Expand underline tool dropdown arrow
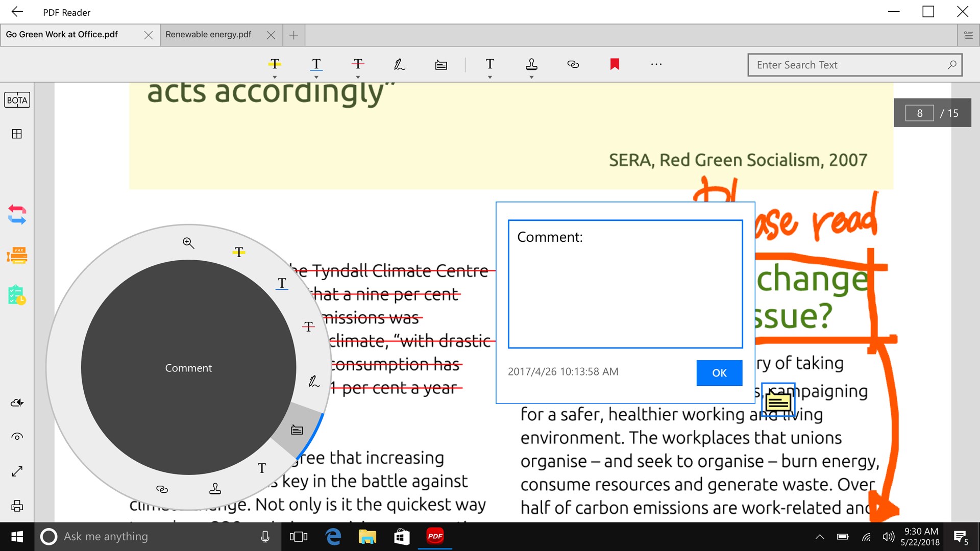This screenshot has height=551, width=980. point(316,78)
